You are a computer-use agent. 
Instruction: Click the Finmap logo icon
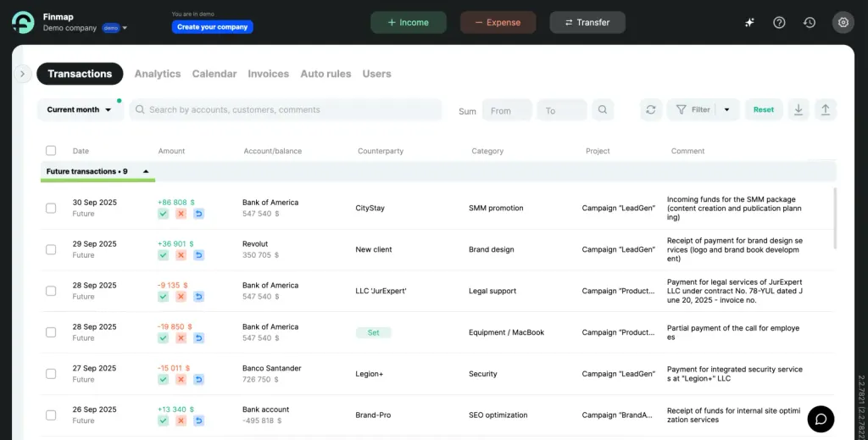[x=23, y=22]
